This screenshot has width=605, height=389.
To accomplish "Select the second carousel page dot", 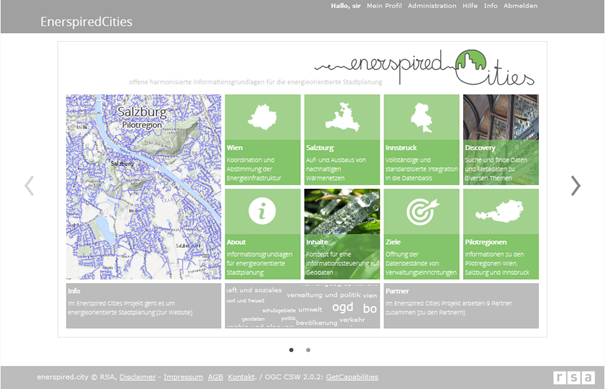I will click(x=308, y=350).
